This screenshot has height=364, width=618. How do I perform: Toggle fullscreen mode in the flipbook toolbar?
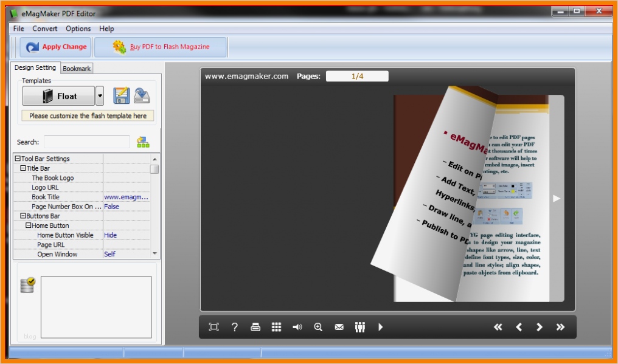[x=213, y=327]
